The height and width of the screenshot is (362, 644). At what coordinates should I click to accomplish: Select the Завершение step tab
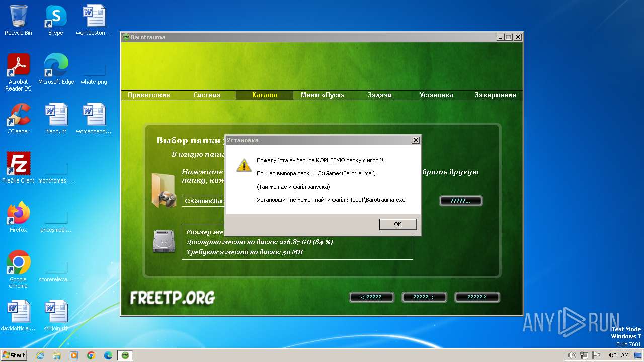pos(495,95)
